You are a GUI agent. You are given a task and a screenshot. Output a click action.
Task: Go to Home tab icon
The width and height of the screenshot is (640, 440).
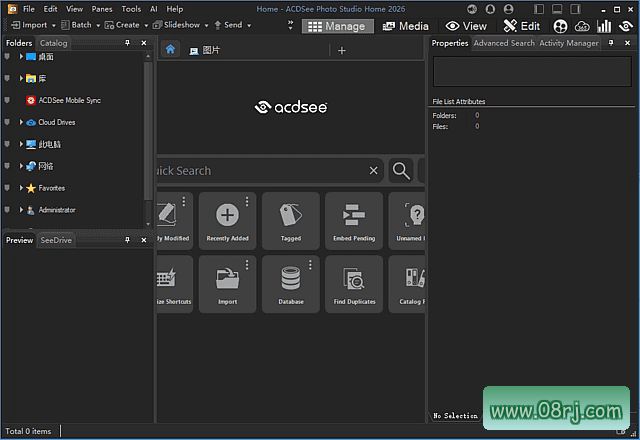point(171,49)
